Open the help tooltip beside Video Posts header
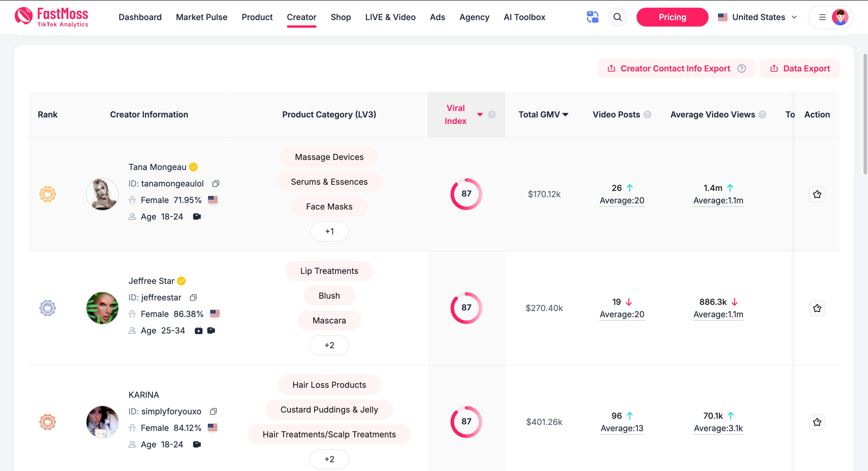 click(648, 115)
